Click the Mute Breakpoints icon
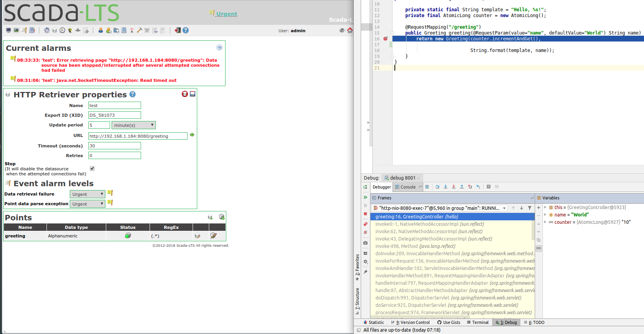Screen dimensions: 644x334 (x=365, y=232)
